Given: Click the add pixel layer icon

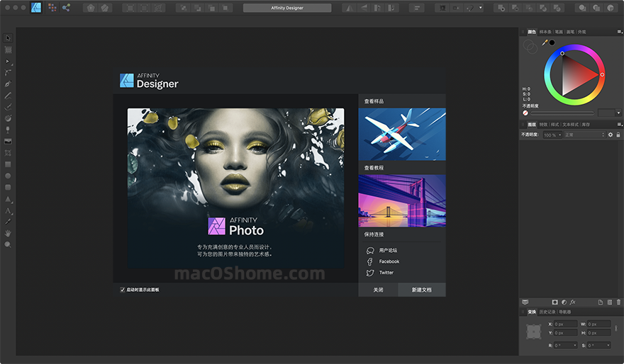Looking at the screenshot, I should coord(609,302).
